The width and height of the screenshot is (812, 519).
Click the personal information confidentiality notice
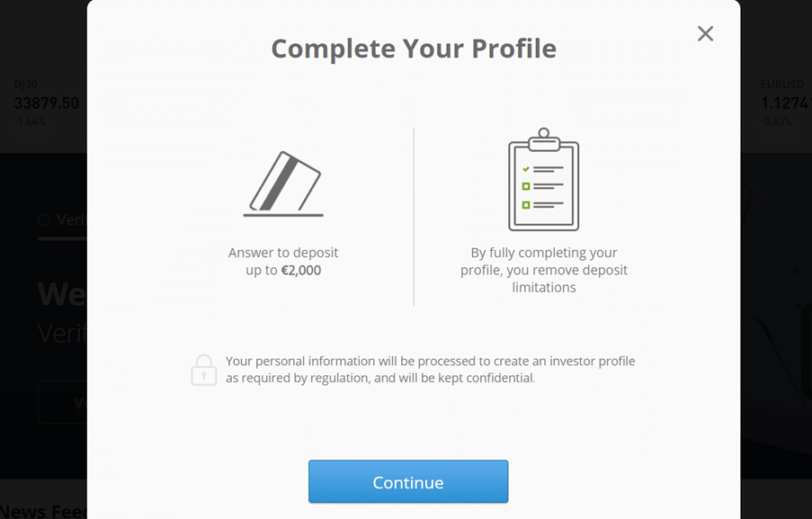point(431,370)
